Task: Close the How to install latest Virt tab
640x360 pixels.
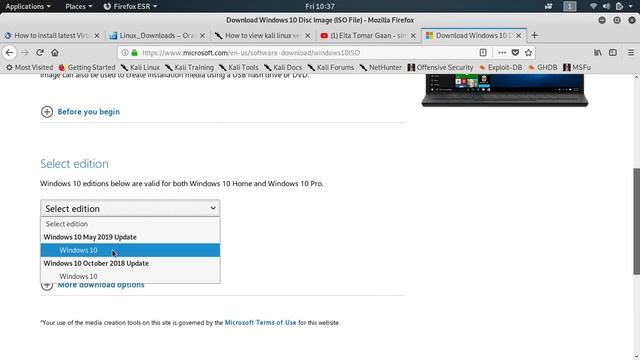Action: pos(97,36)
